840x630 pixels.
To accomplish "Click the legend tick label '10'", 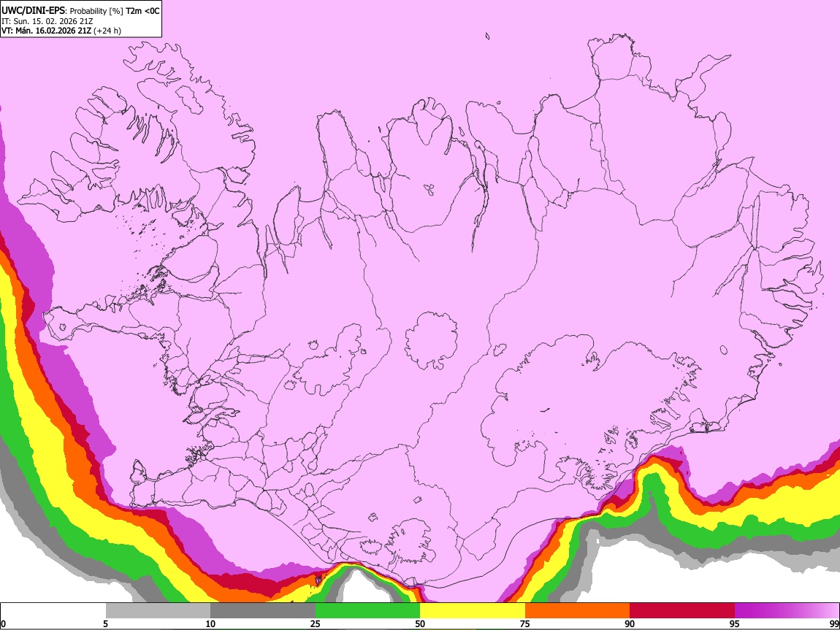I will pos(210,623).
